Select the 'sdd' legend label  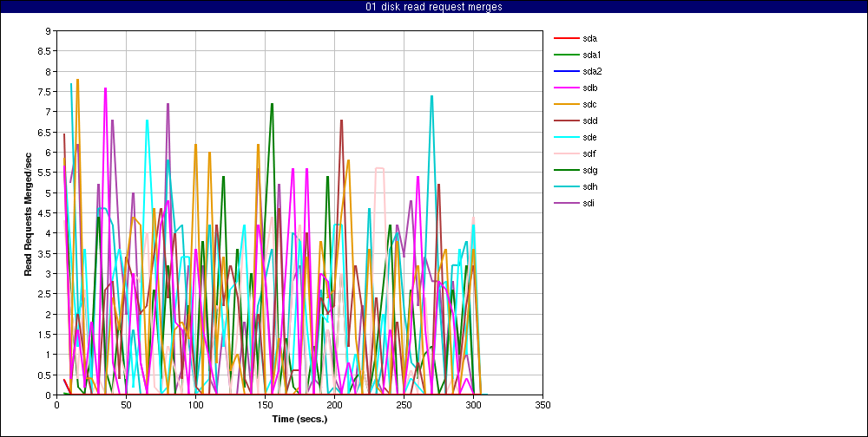589,121
